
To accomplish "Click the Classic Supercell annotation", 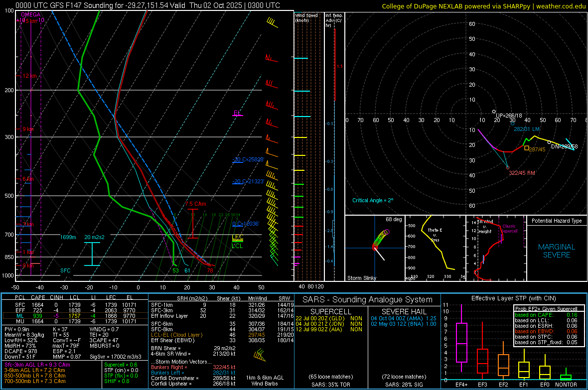I will [x=509, y=229].
